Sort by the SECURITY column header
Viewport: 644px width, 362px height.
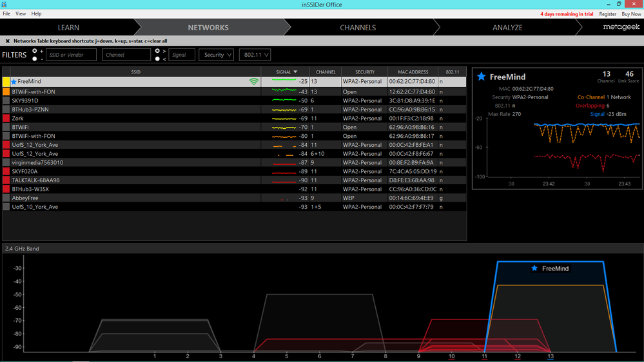[365, 72]
